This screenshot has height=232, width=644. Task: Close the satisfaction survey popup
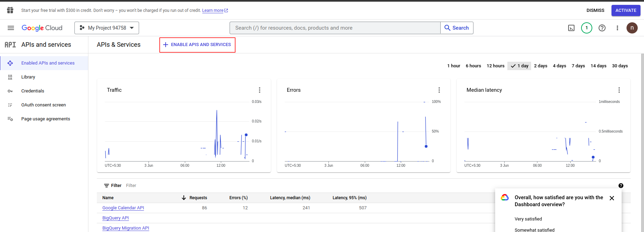pyautogui.click(x=612, y=198)
